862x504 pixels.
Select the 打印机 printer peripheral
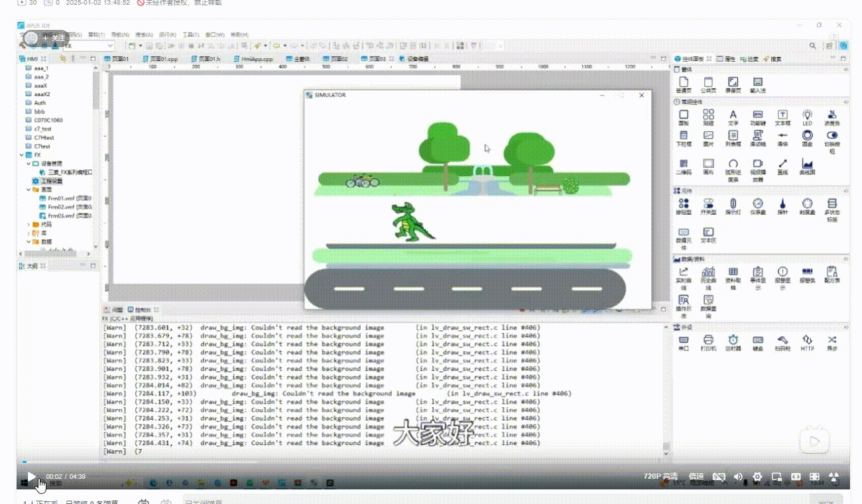point(708,342)
